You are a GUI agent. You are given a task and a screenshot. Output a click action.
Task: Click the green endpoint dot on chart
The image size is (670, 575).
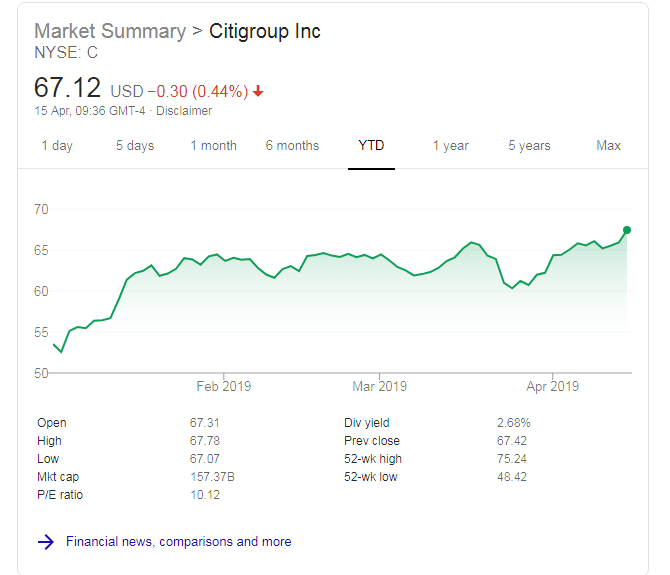click(627, 230)
